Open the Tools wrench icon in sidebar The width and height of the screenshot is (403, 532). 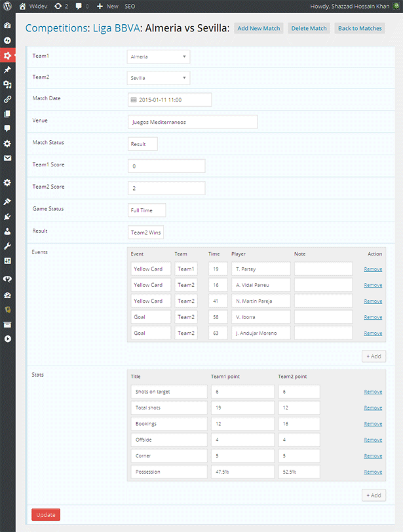[x=7, y=246]
